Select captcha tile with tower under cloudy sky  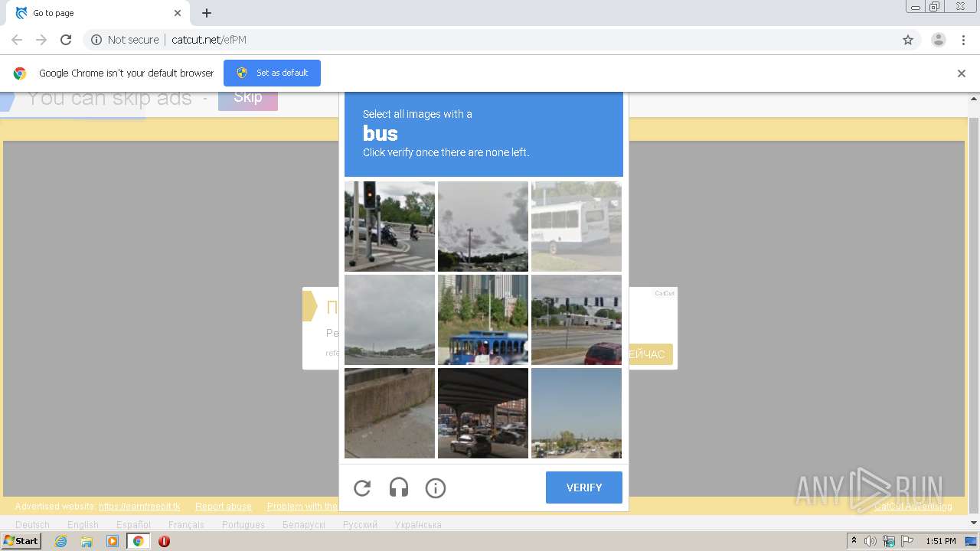pyautogui.click(x=483, y=227)
